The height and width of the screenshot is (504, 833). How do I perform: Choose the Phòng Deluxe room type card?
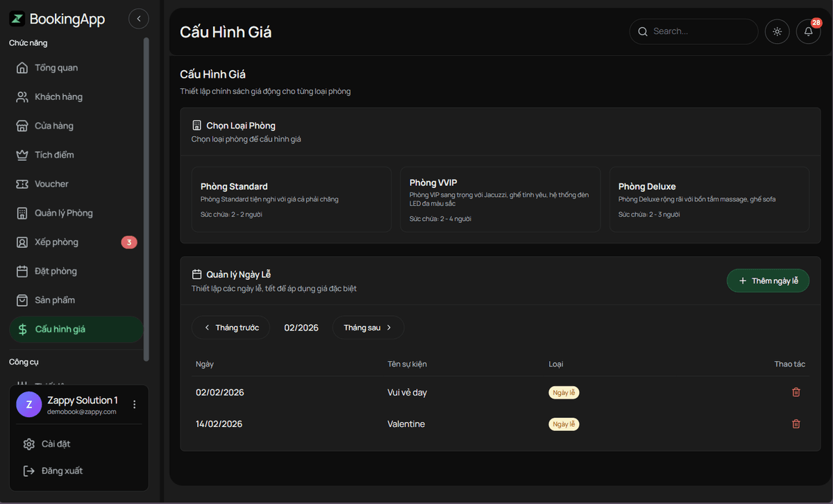[x=709, y=199]
